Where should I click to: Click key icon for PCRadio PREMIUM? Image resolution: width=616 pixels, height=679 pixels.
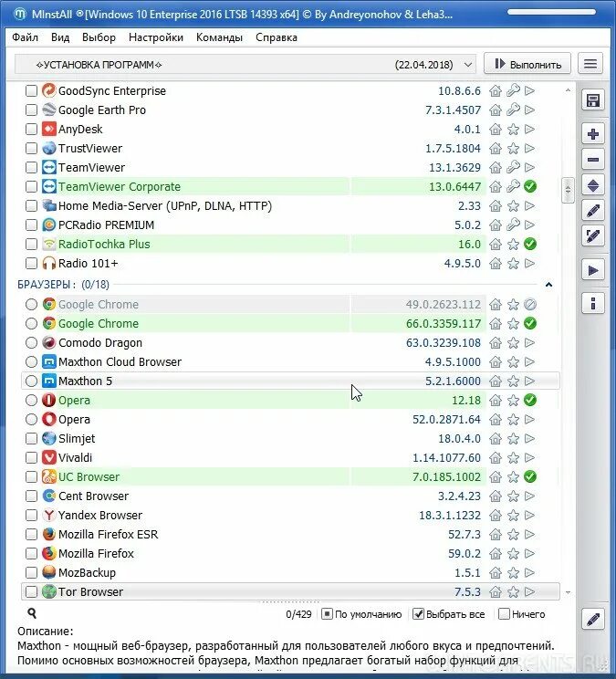[x=513, y=225]
